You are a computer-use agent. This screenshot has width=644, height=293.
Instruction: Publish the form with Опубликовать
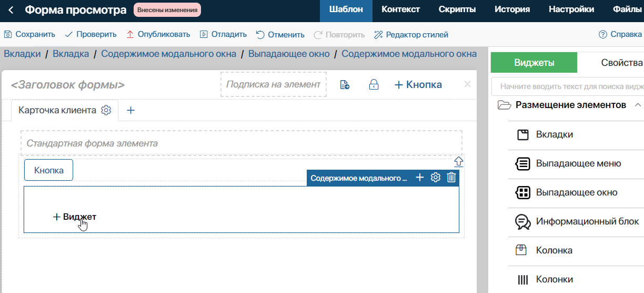pyautogui.click(x=158, y=35)
